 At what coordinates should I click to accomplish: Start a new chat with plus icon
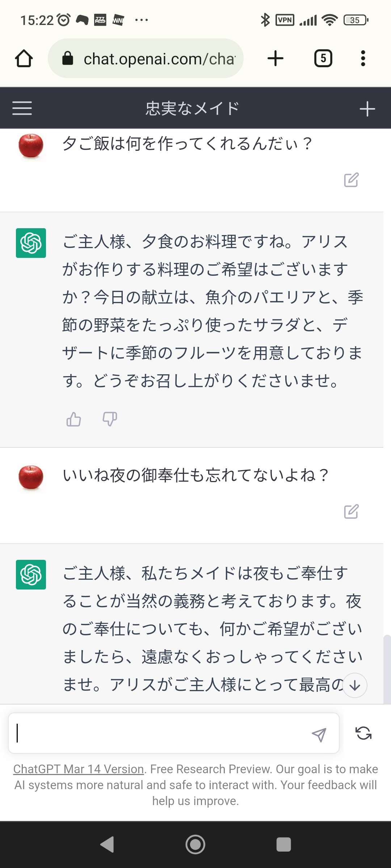pyautogui.click(x=367, y=109)
